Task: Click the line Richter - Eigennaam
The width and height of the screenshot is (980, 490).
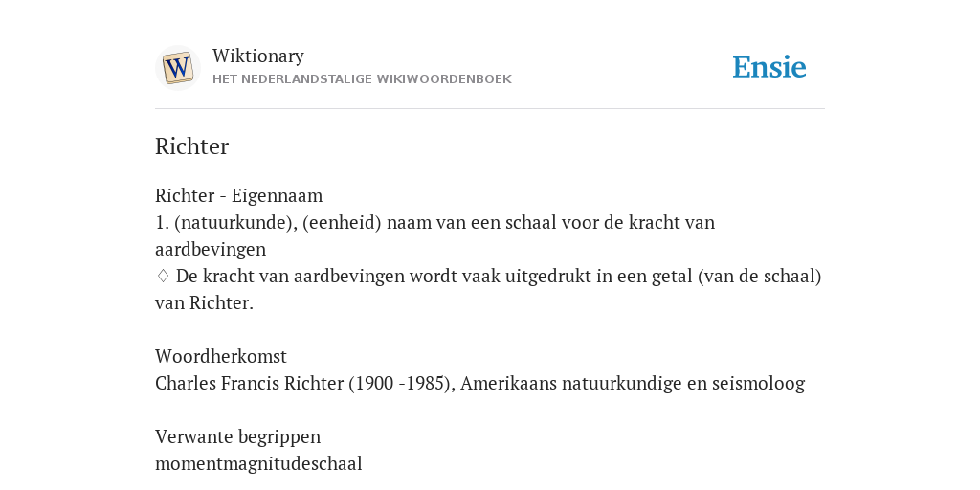Action: pos(238,195)
